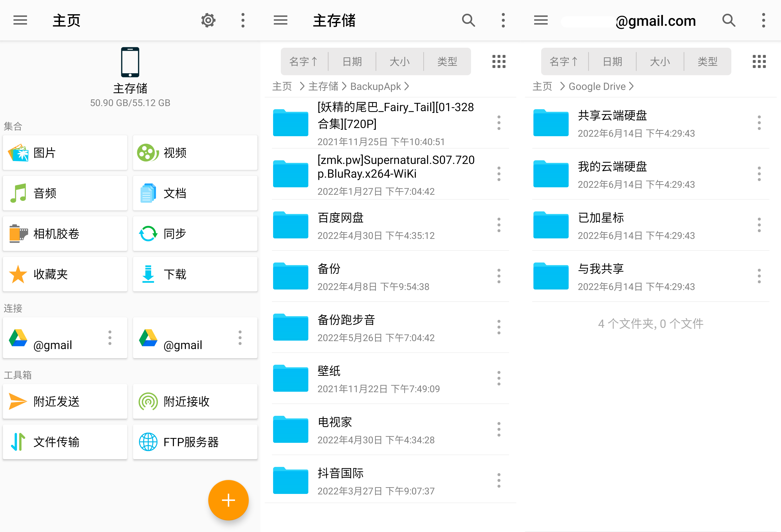The height and width of the screenshot is (532, 781).
Task: Launch the FTP服务器 tool
Action: [x=195, y=442]
